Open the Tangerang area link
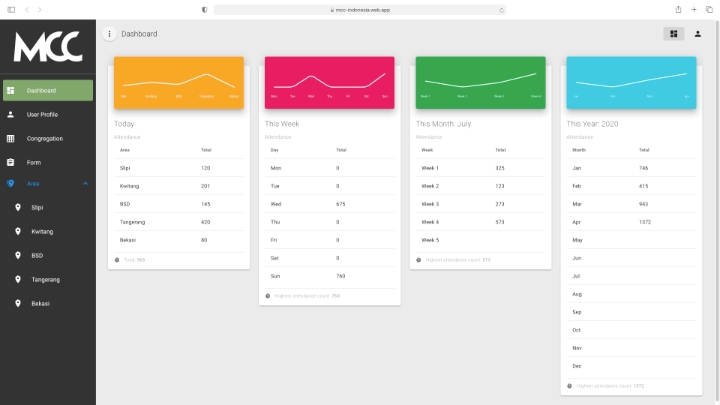720x405 pixels. point(48,279)
